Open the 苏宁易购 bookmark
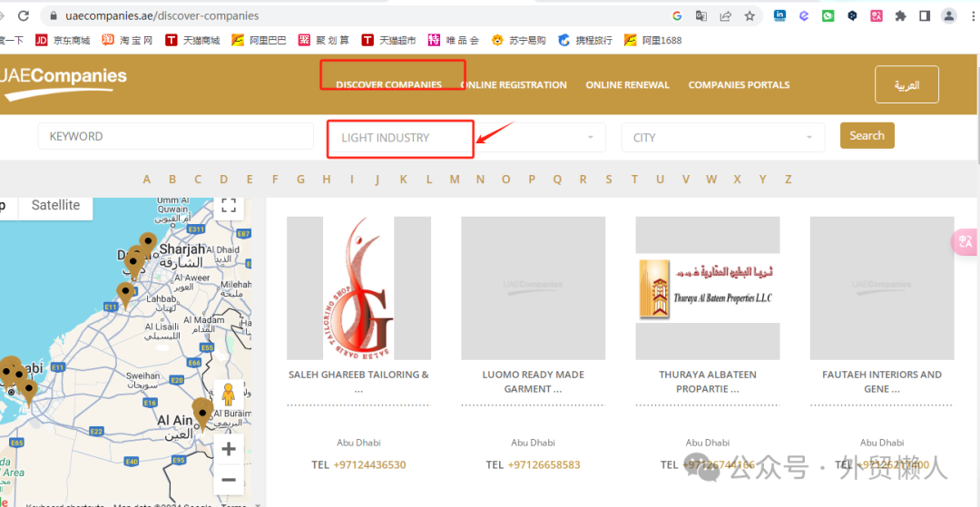This screenshot has height=507, width=980. coord(519,41)
